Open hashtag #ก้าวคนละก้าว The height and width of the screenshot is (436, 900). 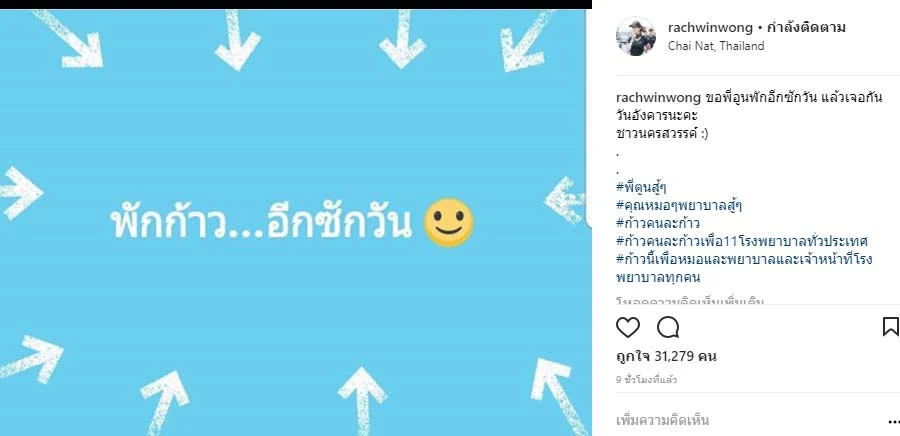[x=658, y=223]
